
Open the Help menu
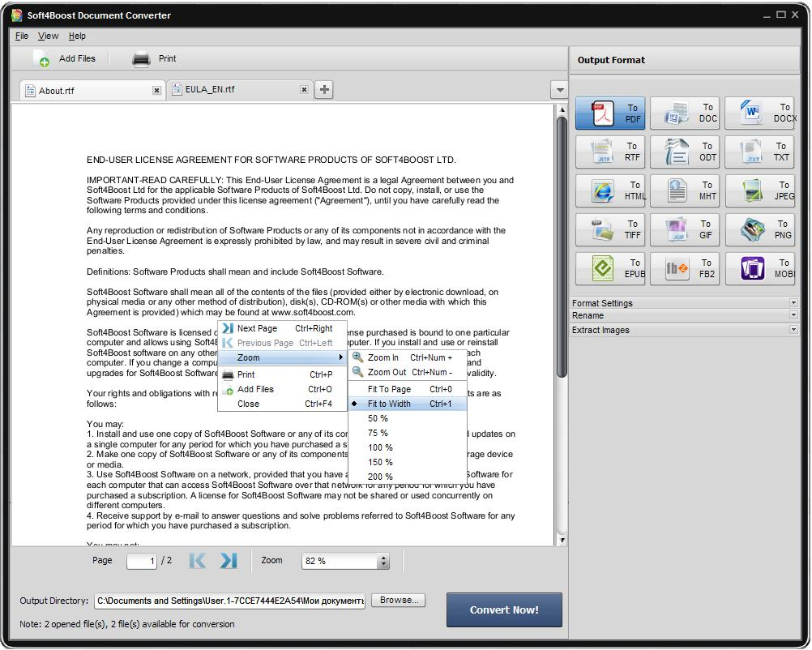click(77, 36)
